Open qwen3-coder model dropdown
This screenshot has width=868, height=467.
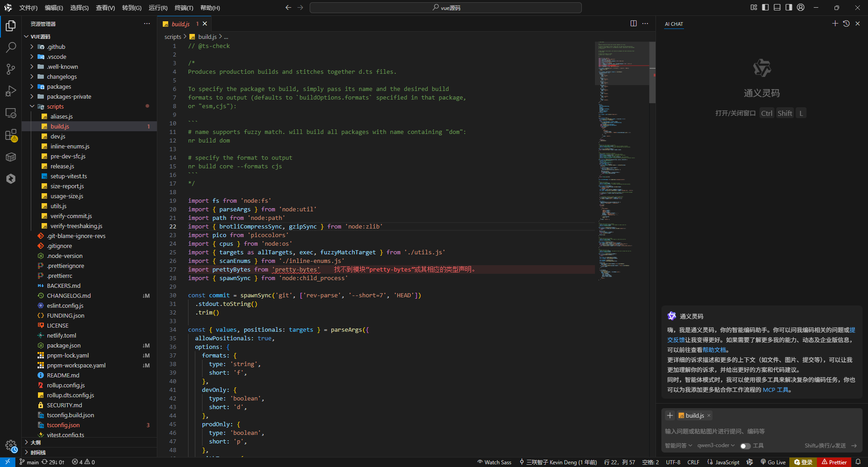(716, 446)
